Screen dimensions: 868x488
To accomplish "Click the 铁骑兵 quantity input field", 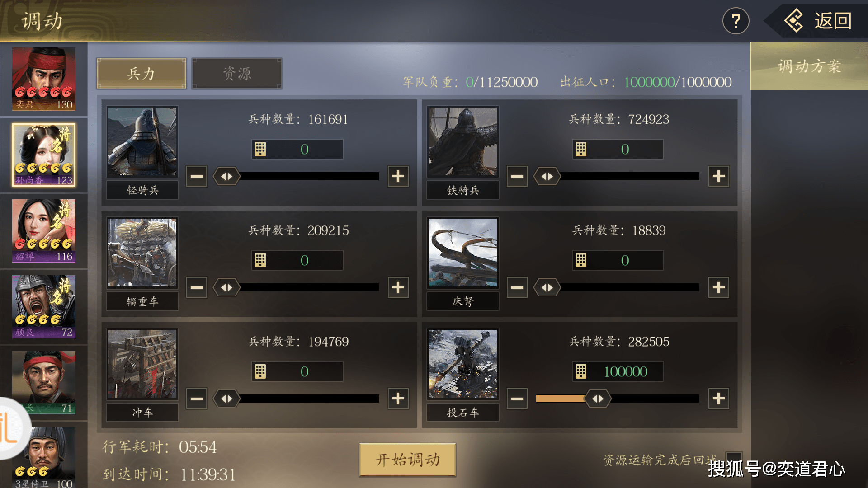I will coord(618,149).
